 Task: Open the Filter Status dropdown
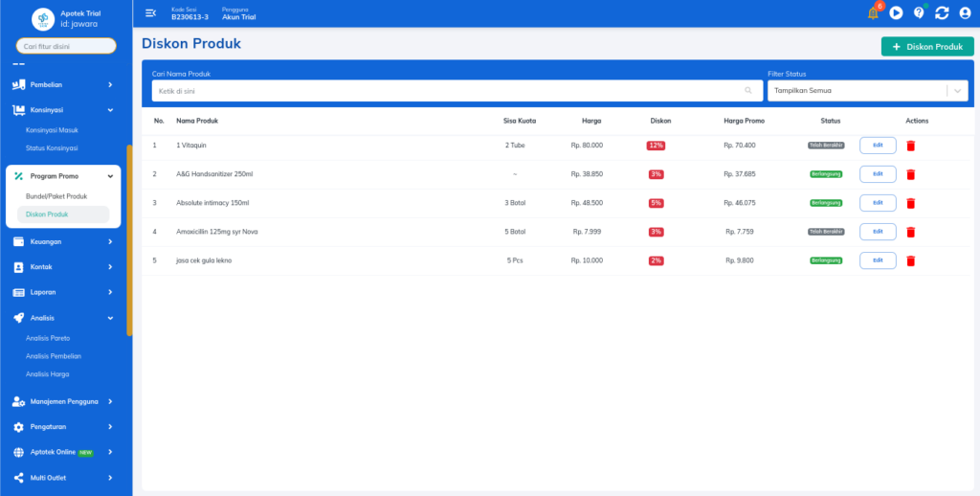868,91
